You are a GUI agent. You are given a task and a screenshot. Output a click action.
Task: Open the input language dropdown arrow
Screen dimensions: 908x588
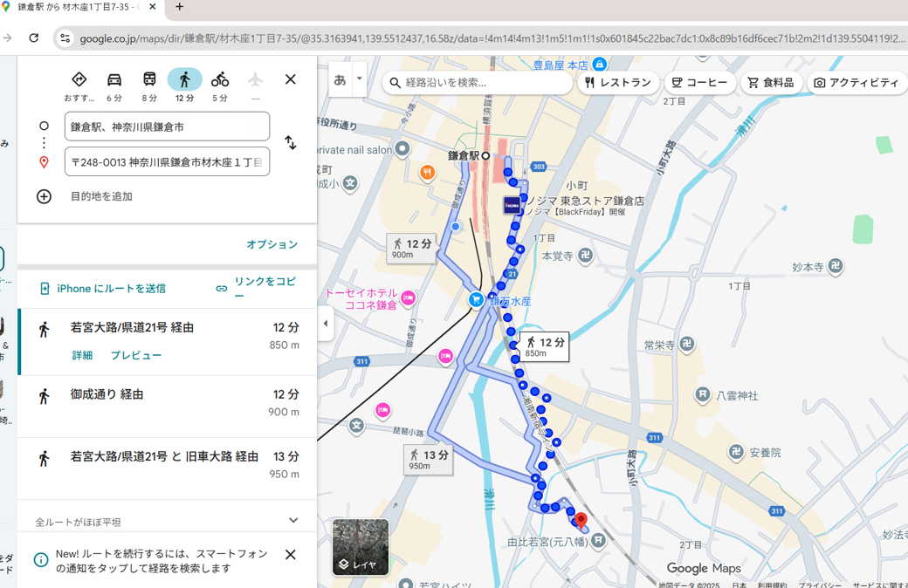(359, 79)
